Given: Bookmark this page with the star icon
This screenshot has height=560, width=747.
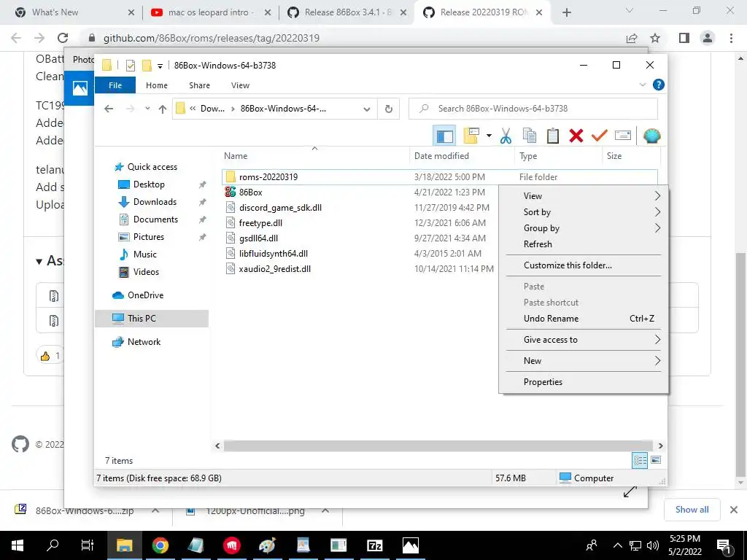Looking at the screenshot, I should (655, 38).
